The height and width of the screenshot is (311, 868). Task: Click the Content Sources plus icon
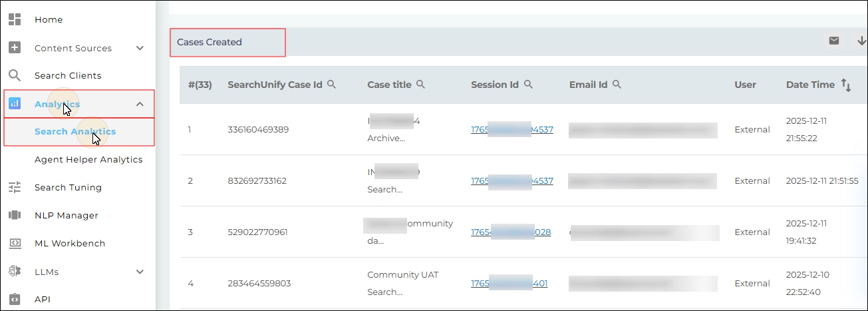15,48
